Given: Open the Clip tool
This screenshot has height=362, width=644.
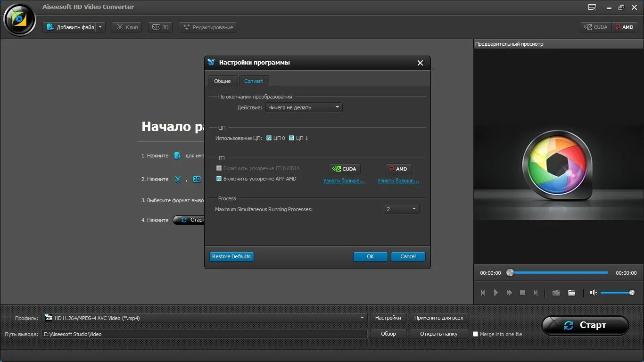Looking at the screenshot, I should tap(127, 27).
